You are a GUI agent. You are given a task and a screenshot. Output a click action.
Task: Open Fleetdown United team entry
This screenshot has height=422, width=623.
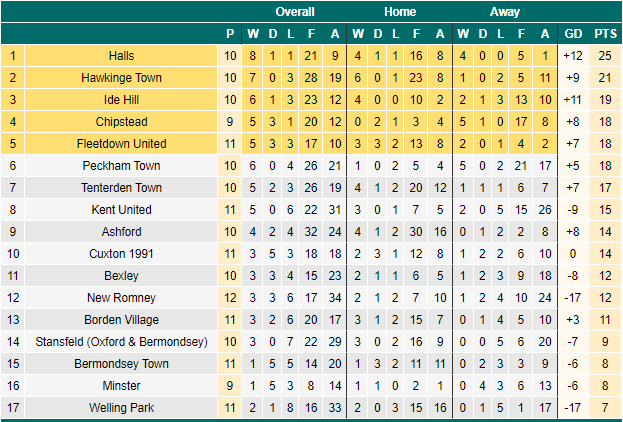(121, 144)
